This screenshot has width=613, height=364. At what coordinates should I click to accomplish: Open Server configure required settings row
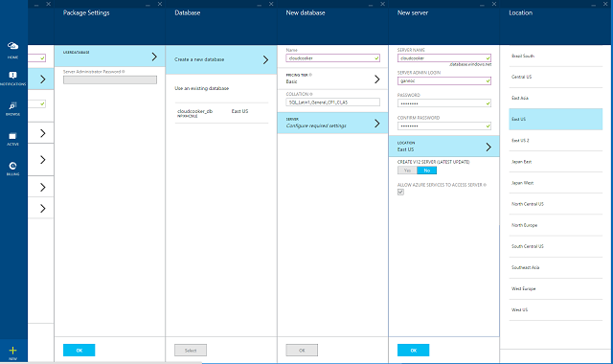click(332, 123)
